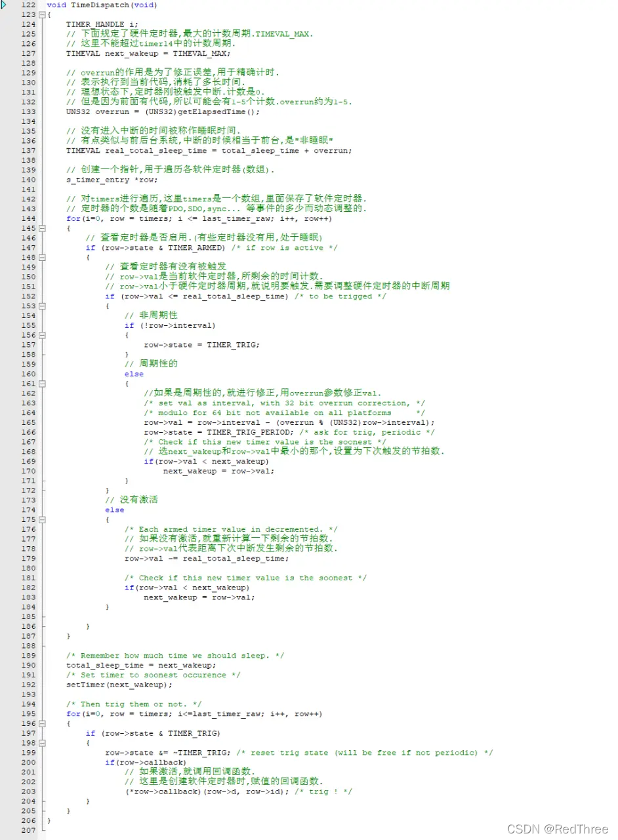Click the 'if (row->state & TIMER_TRIG)' line 197
This screenshot has width=618, height=840.
(153, 733)
